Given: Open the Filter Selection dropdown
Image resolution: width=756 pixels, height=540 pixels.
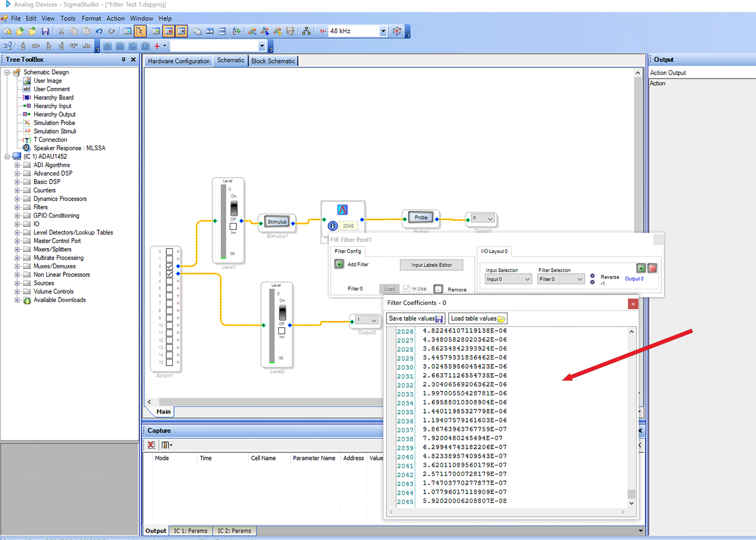Looking at the screenshot, I should (x=560, y=279).
